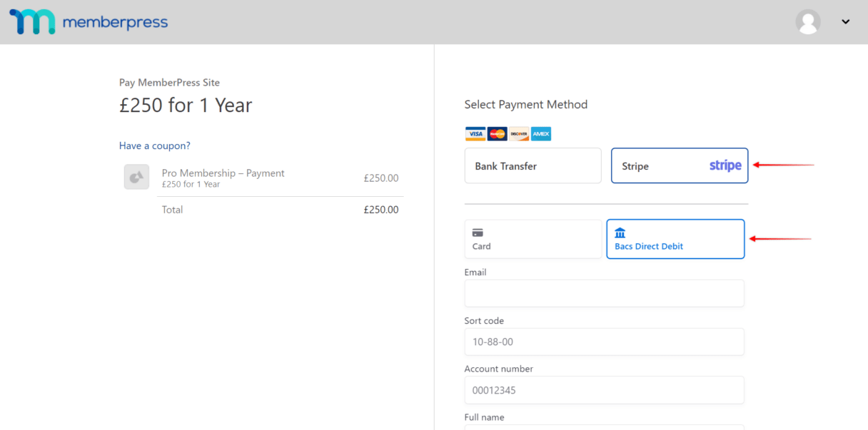Open the Have a coupon? link
868x430 pixels.
pyautogui.click(x=155, y=145)
